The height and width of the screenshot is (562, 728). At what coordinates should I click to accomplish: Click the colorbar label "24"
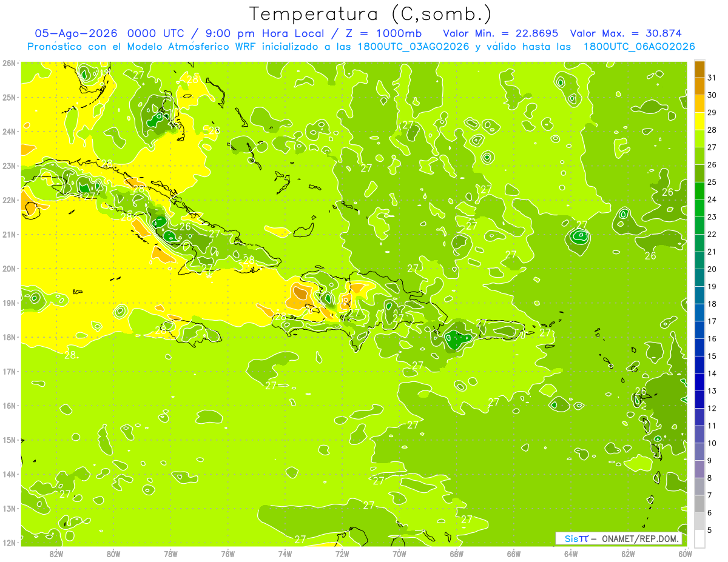(712, 199)
